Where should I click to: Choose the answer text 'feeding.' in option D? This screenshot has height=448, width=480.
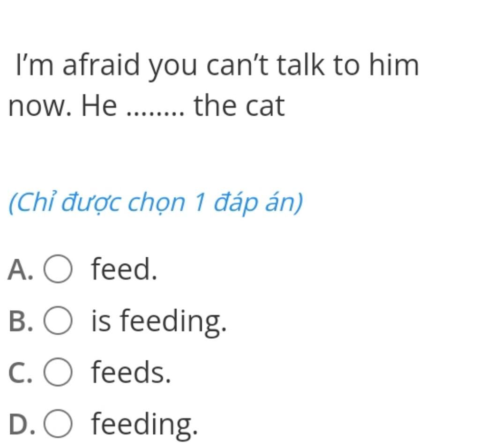(x=145, y=425)
